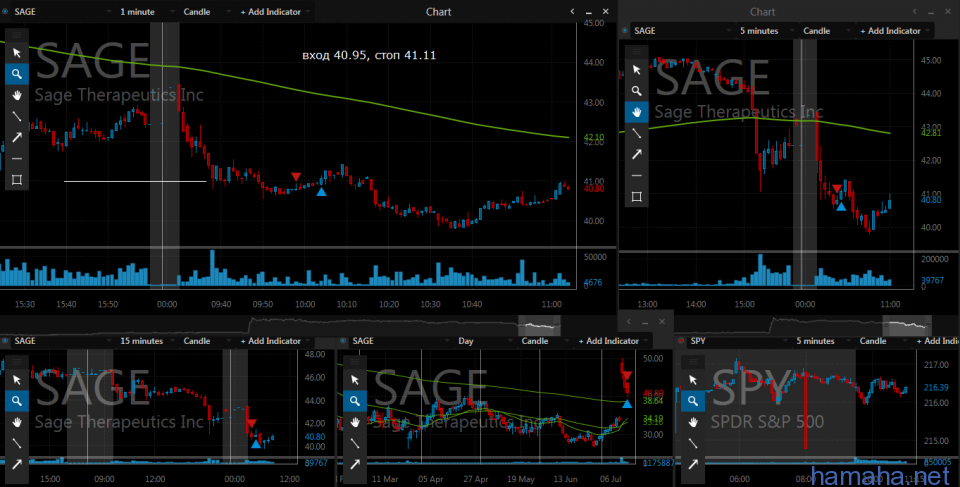
Task: Toggle symbol link dot on 15 minutes chart
Action: click(x=6, y=341)
